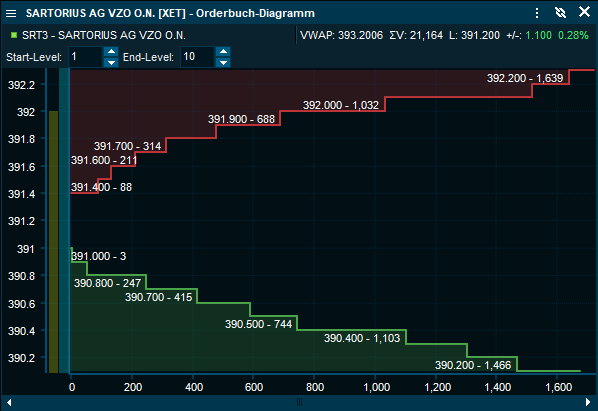Click the Start-Level input field
This screenshot has height=411, width=598.
tap(86, 57)
